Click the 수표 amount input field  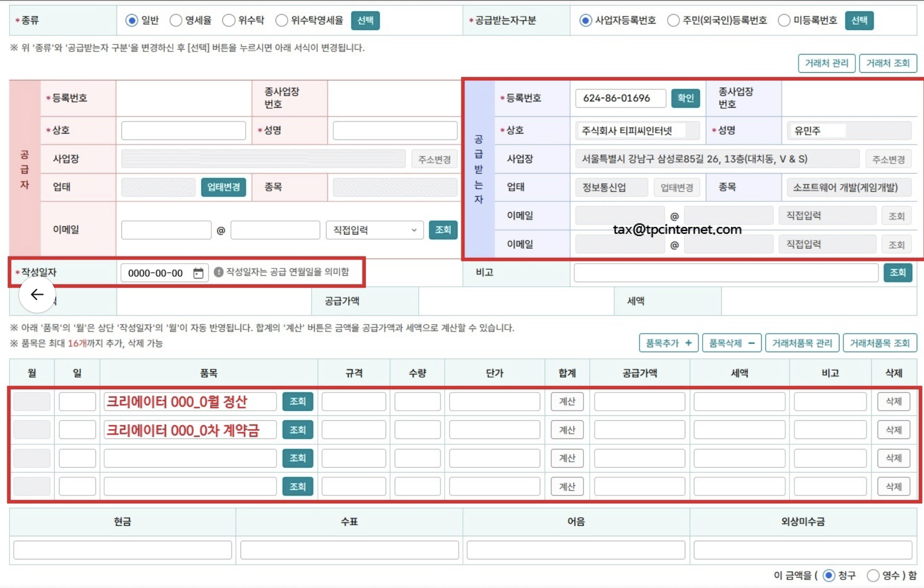point(349,550)
